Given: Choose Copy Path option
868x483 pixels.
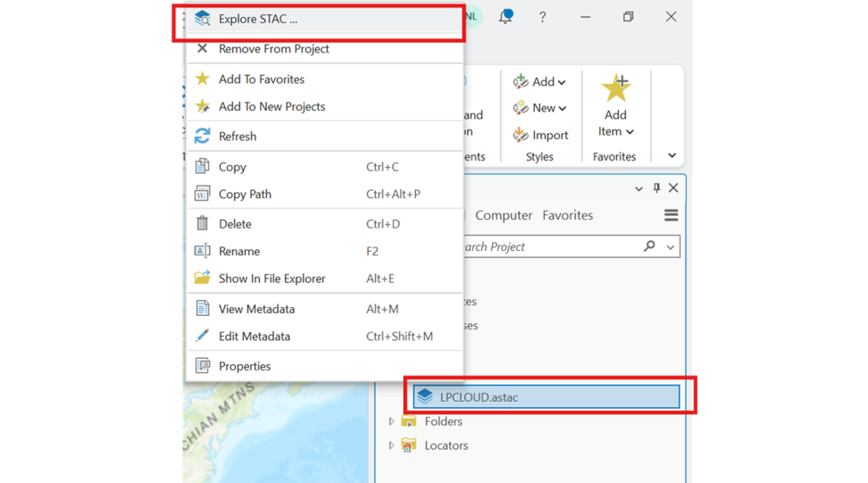Looking at the screenshot, I should tap(324, 195).
